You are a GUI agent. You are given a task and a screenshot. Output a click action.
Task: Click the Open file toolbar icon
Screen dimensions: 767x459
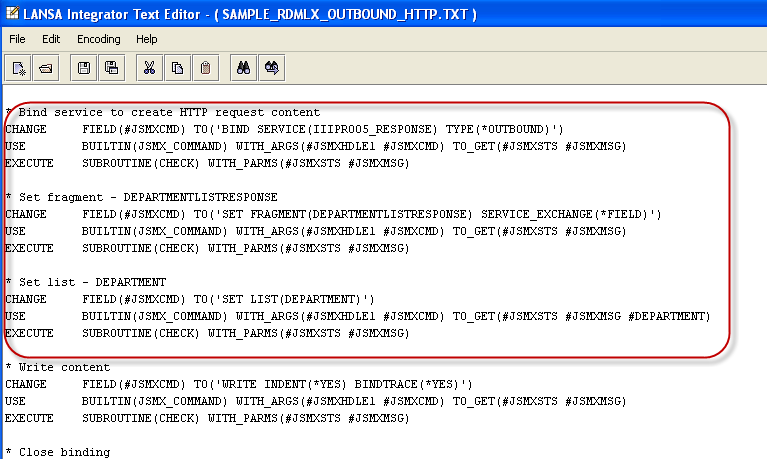coord(46,68)
